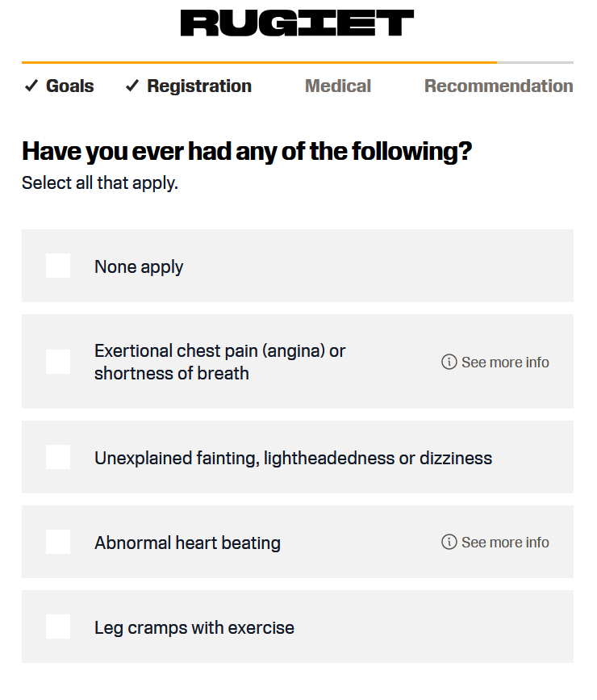The width and height of the screenshot is (597, 700).
Task: Click info circle icon for abnormal heart beating
Action: pyautogui.click(x=449, y=542)
